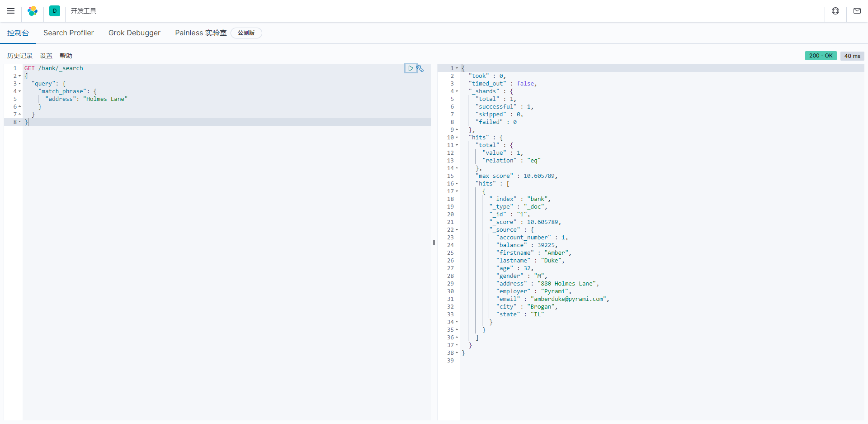Open the mail newsfeed icon
868x424 pixels.
click(857, 11)
